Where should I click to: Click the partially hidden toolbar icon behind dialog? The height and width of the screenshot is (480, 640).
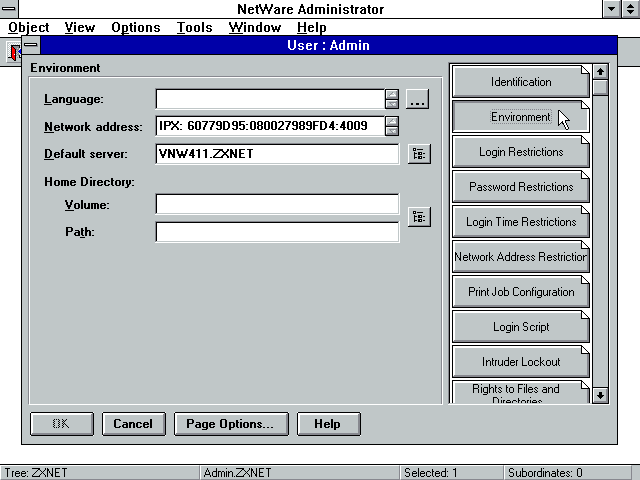tap(14, 52)
